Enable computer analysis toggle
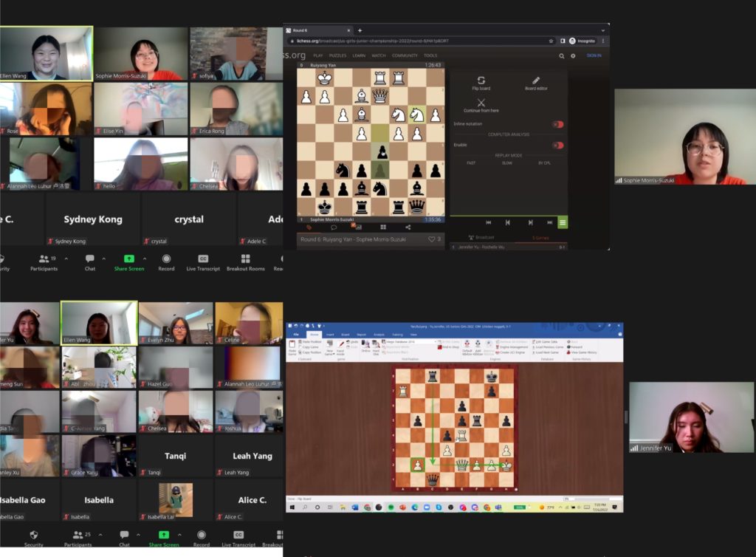 (557, 145)
